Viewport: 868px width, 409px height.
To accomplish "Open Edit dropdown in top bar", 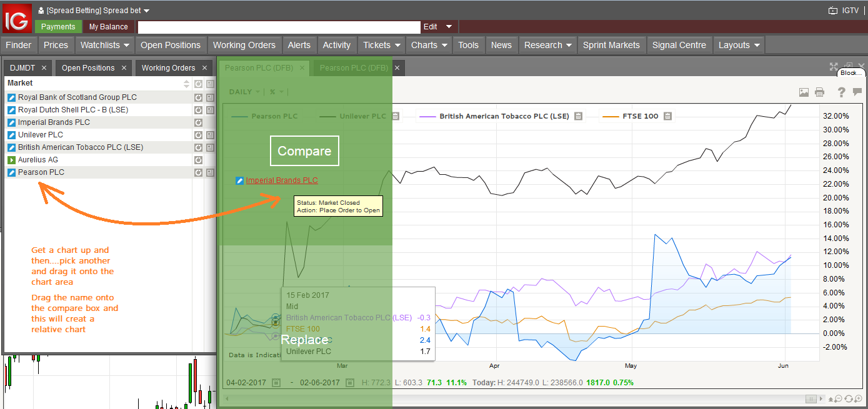I will 437,27.
